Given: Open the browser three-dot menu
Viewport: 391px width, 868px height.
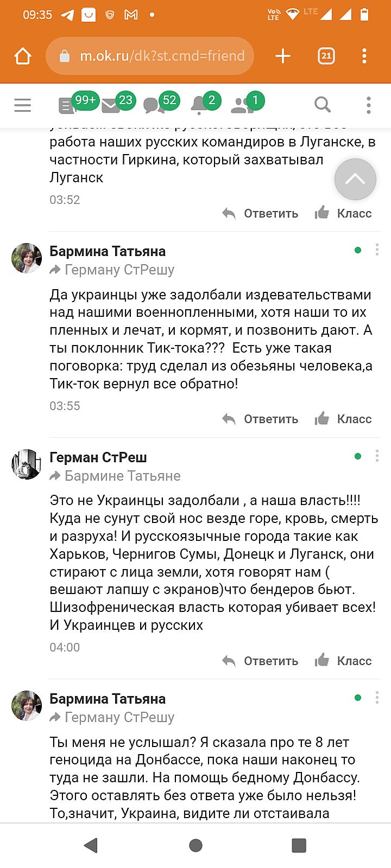Looking at the screenshot, I should coord(364,56).
